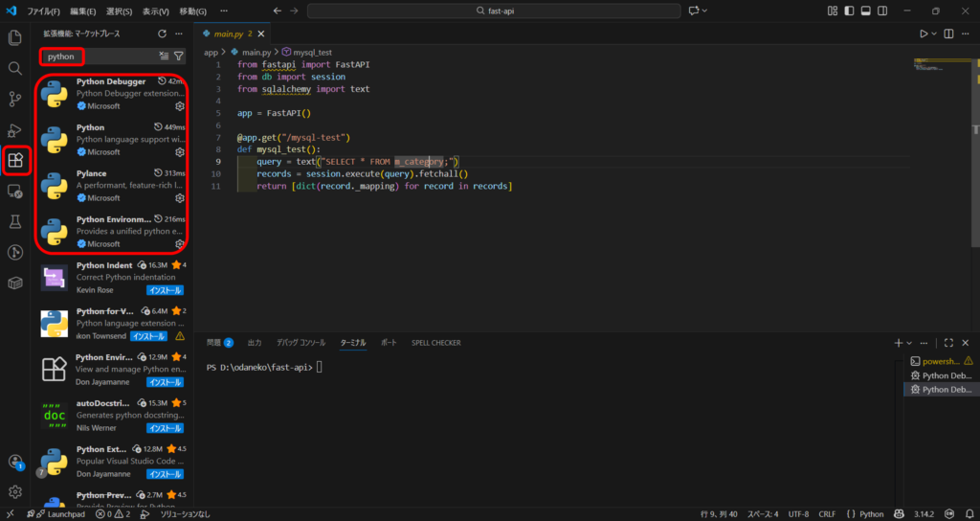Image resolution: width=980 pixels, height=521 pixels.
Task: Split the editor to the right
Action: 947,34
